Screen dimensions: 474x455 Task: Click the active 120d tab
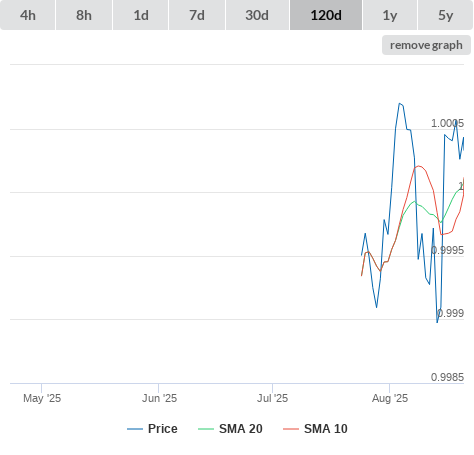(326, 15)
